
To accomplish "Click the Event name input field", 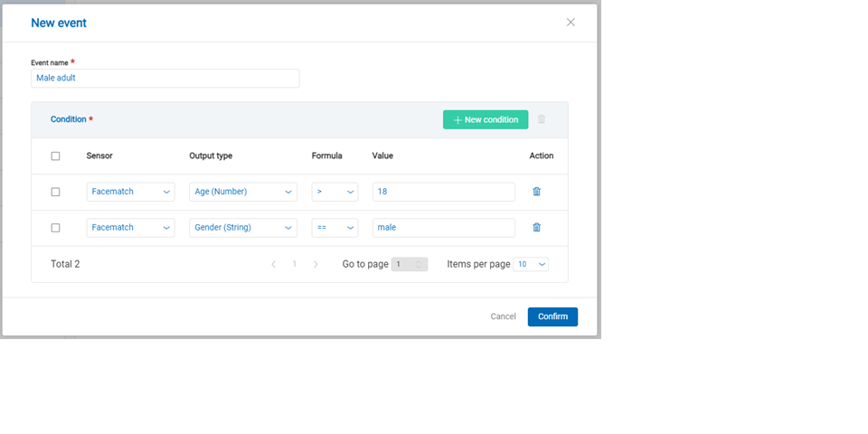I will [165, 79].
